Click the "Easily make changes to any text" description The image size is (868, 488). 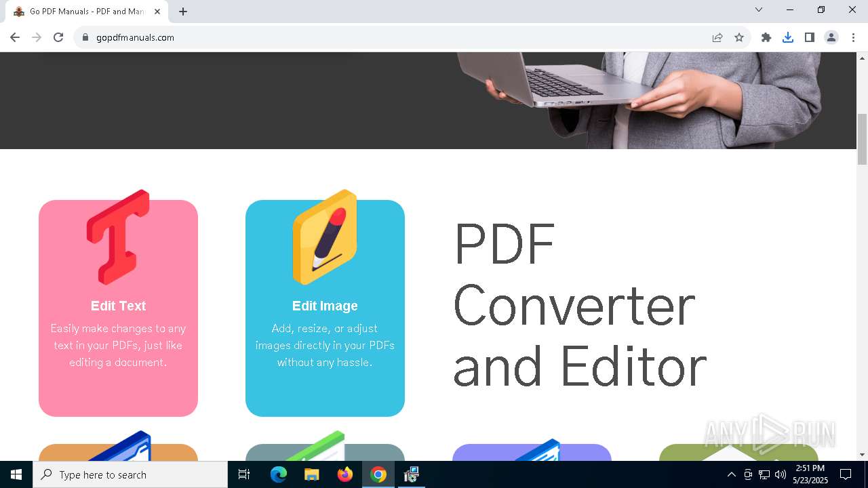pos(118,345)
